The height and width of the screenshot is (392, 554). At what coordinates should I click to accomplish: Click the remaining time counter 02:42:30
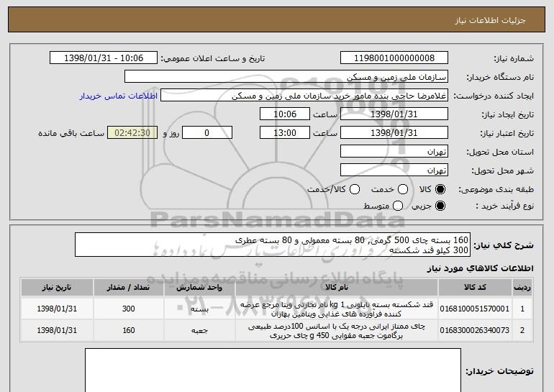pos(132,133)
